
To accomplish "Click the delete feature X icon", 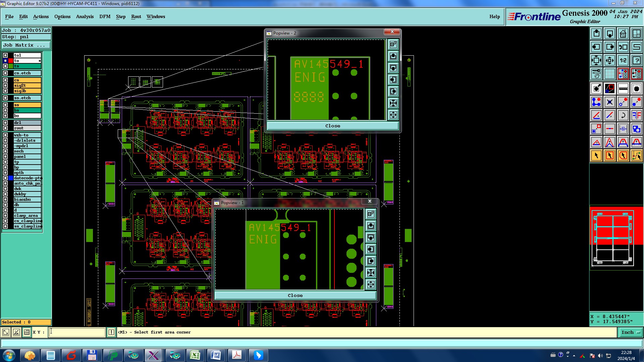I will point(610,102).
